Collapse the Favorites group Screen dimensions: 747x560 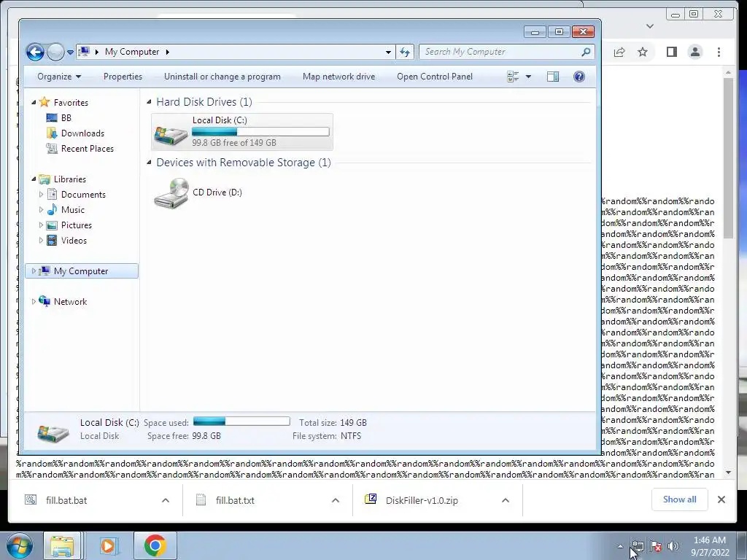tap(34, 102)
